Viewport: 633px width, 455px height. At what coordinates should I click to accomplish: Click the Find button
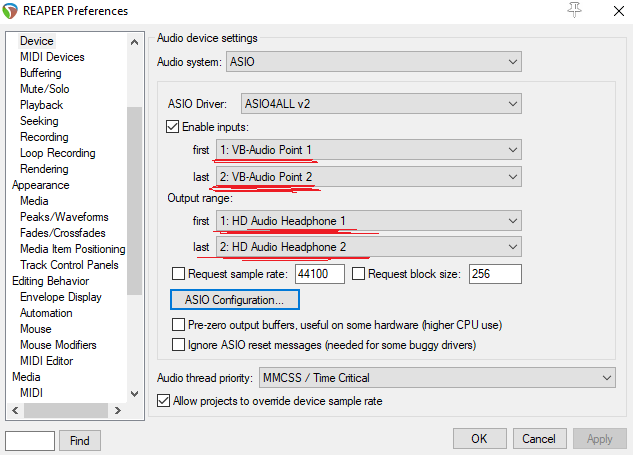click(80, 440)
